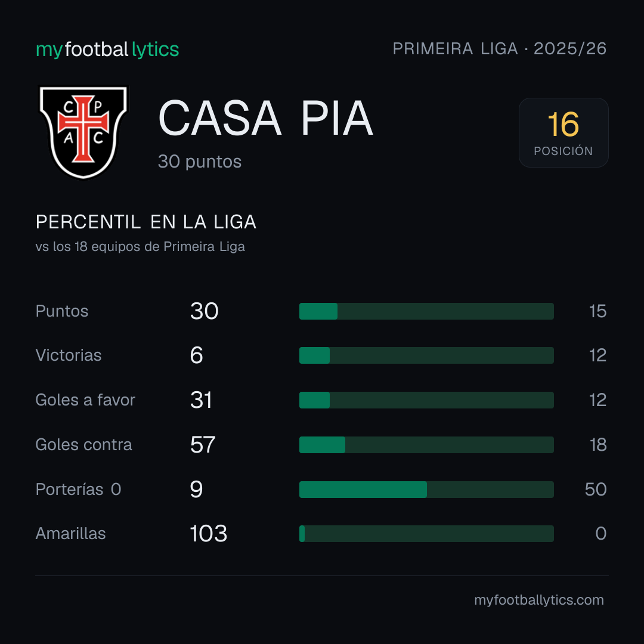Click the CASA PIA team name
The width and height of the screenshot is (644, 644).
click(x=266, y=118)
